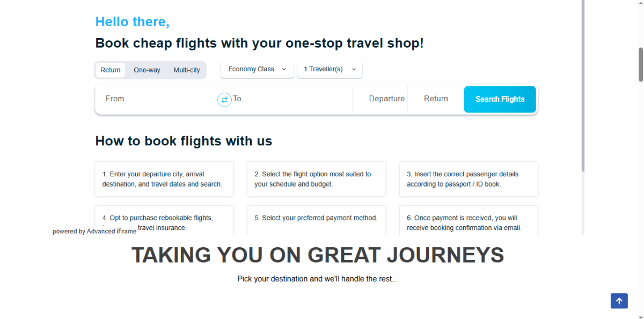This screenshot has height=319, width=644.
Task: Select the Return trip type
Action: click(x=111, y=70)
